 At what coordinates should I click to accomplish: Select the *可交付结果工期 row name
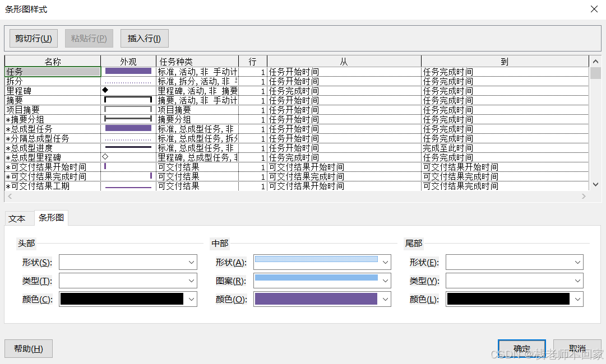click(x=53, y=186)
